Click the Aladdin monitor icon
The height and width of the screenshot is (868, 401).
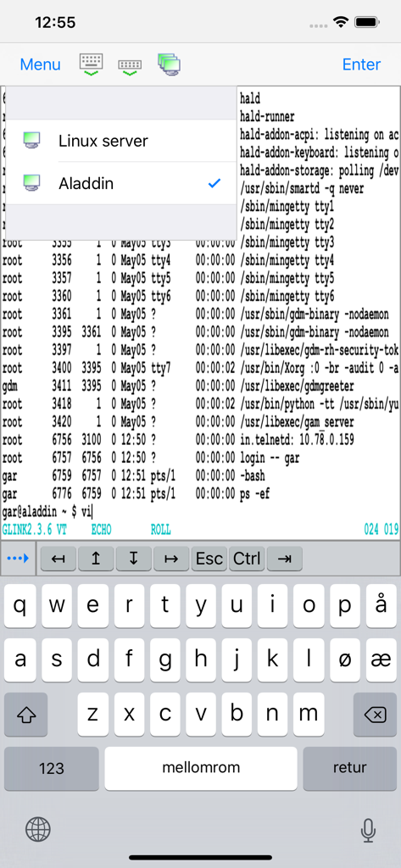point(31,183)
